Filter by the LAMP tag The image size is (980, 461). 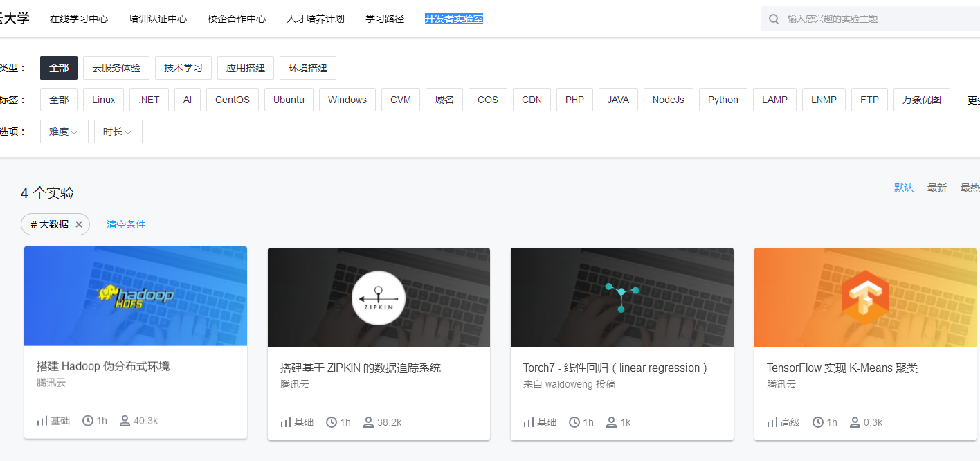click(x=774, y=100)
